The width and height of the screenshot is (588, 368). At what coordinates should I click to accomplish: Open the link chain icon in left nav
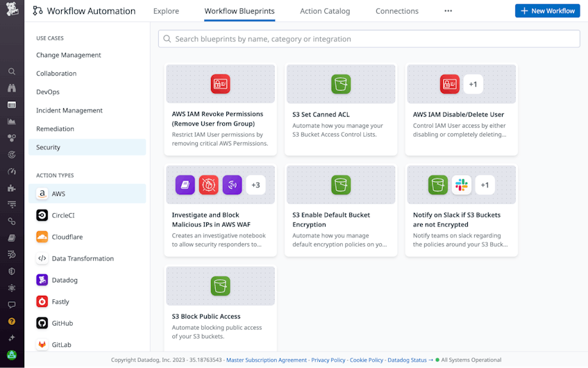[x=12, y=221]
